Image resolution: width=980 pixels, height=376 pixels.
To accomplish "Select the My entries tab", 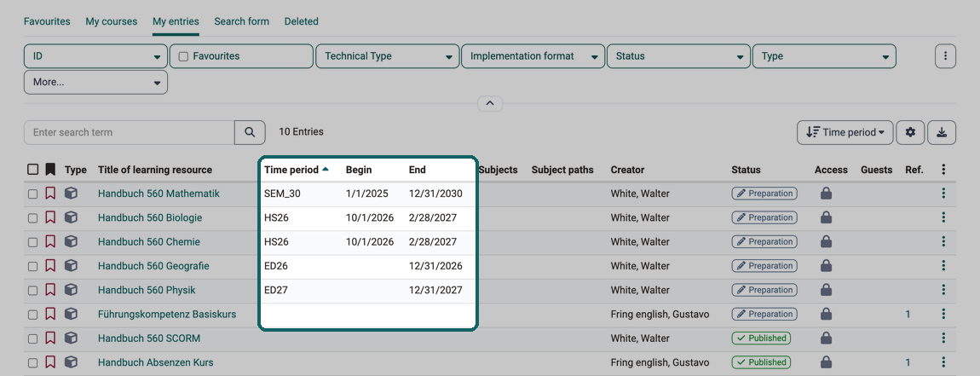I will point(176,21).
